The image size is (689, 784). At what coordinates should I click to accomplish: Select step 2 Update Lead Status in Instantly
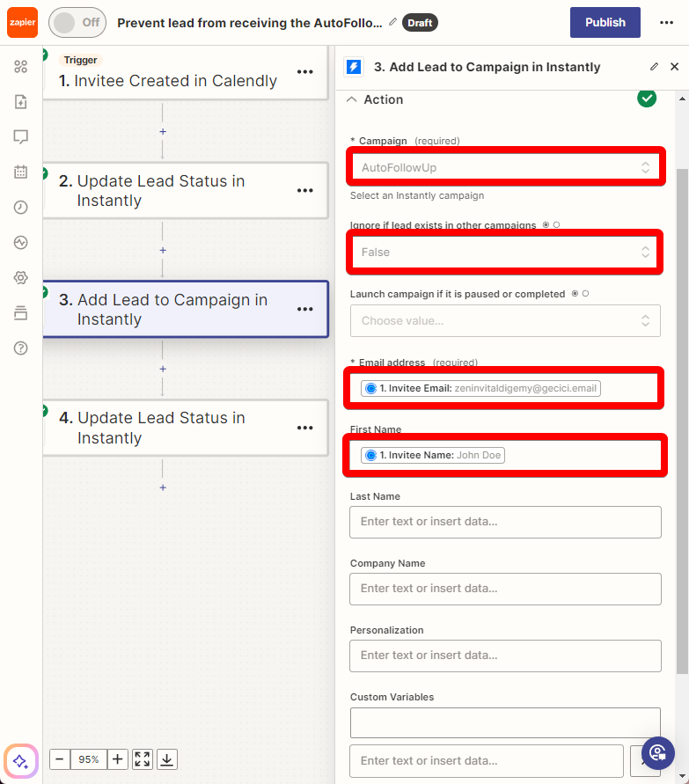point(186,190)
